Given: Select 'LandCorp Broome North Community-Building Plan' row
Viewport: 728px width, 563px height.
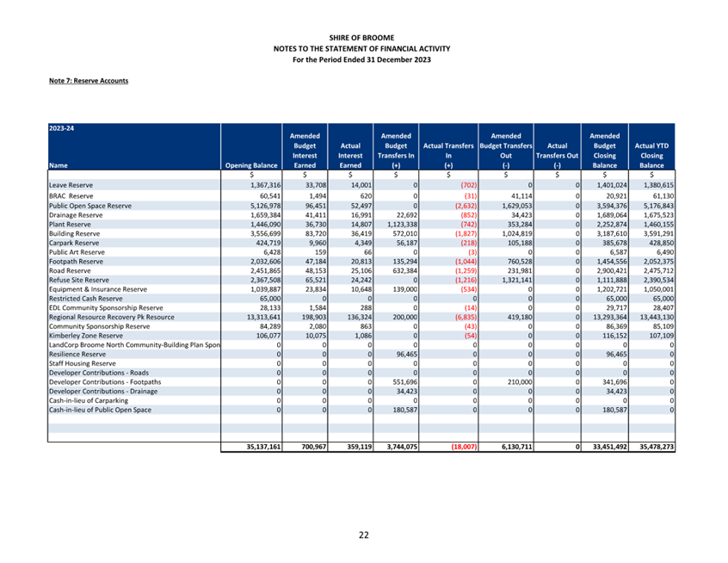Looking at the screenshot, I should pos(134,345).
